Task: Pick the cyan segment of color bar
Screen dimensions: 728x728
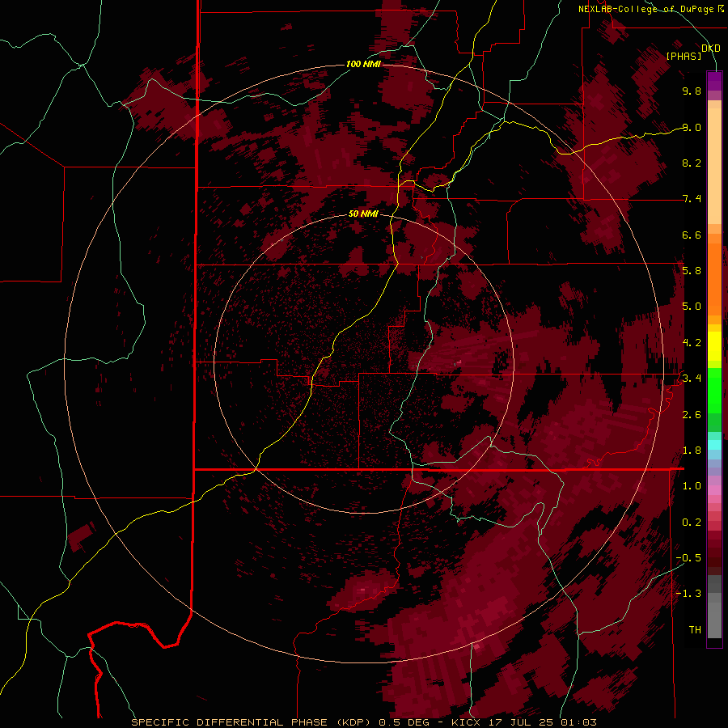Action: pyautogui.click(x=714, y=444)
